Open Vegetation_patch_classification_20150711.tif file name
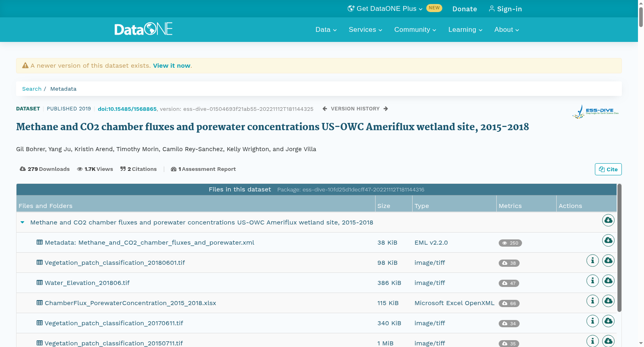644x347 pixels. (114, 343)
